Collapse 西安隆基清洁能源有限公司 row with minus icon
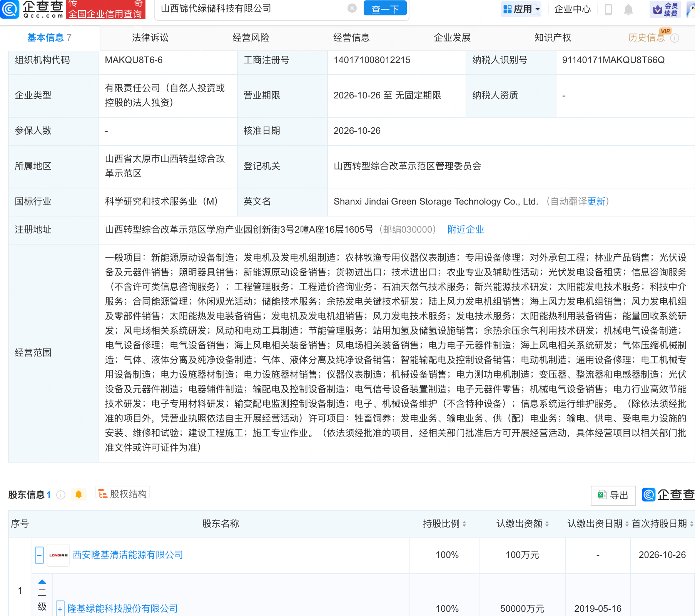 click(x=39, y=555)
